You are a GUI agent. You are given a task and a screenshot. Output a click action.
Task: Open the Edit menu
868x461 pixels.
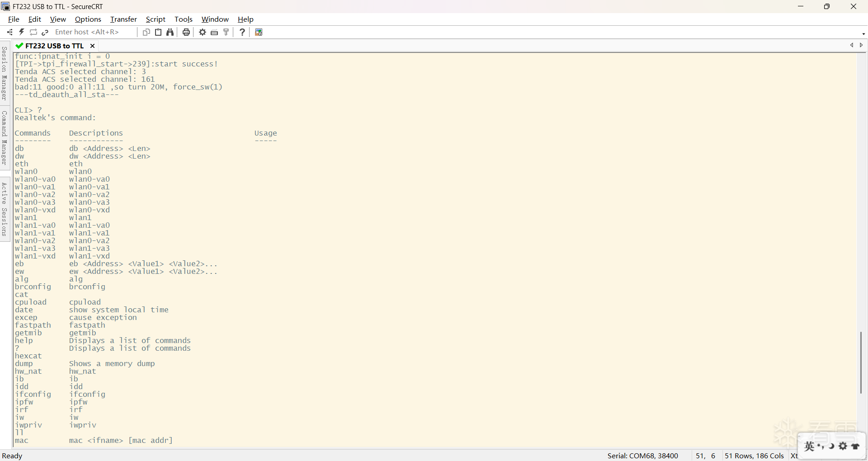[35, 19]
